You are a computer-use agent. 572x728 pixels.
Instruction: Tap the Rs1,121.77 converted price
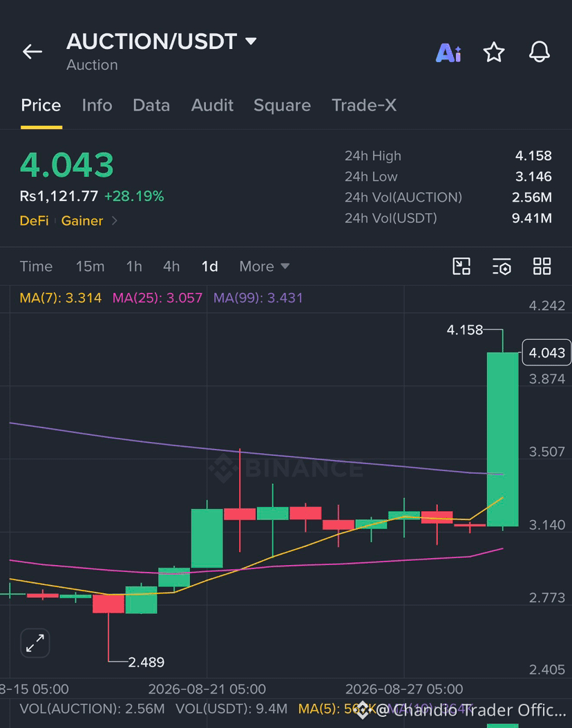59,196
